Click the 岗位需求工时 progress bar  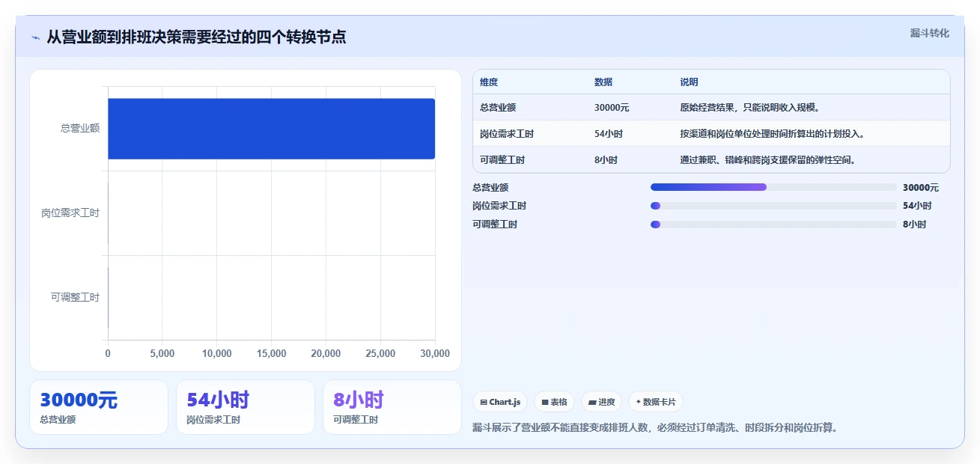[773, 206]
